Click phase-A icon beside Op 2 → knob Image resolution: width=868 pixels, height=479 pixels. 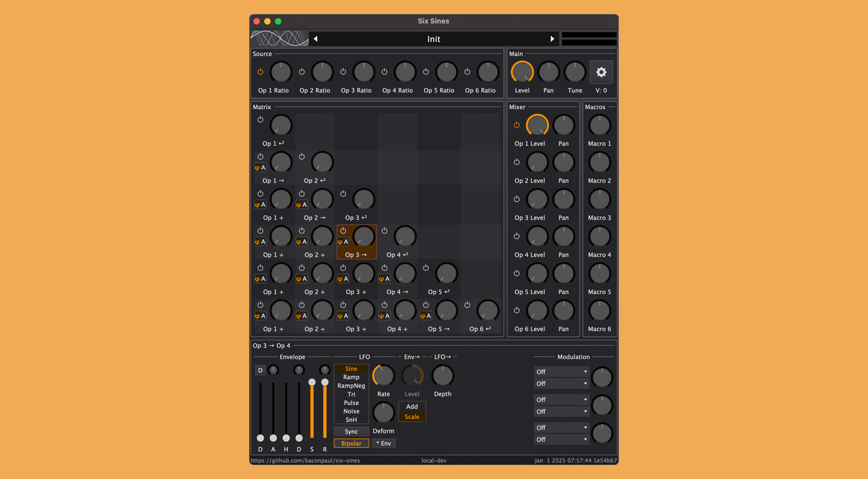coord(302,205)
